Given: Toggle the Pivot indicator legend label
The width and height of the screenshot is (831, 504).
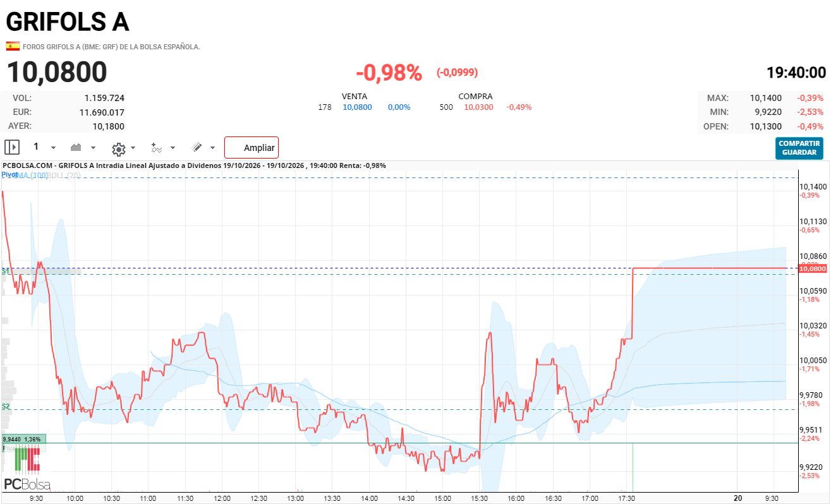Looking at the screenshot, I should point(9,174).
